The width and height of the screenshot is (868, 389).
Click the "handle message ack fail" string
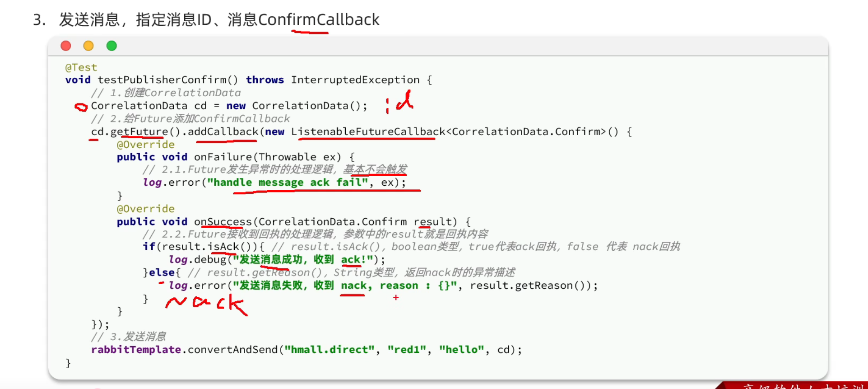pyautogui.click(x=288, y=183)
